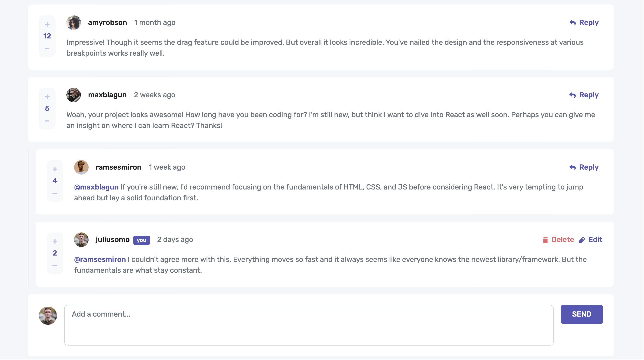The image size is (644, 360).
Task: Reply to ramsesmiron's comment
Action: point(584,167)
